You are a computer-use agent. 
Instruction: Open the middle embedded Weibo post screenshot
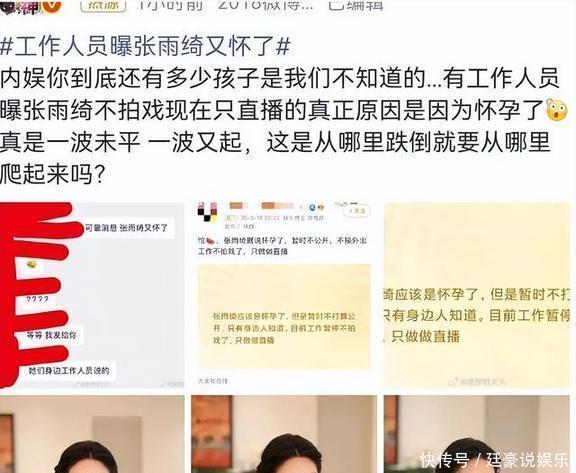click(284, 295)
